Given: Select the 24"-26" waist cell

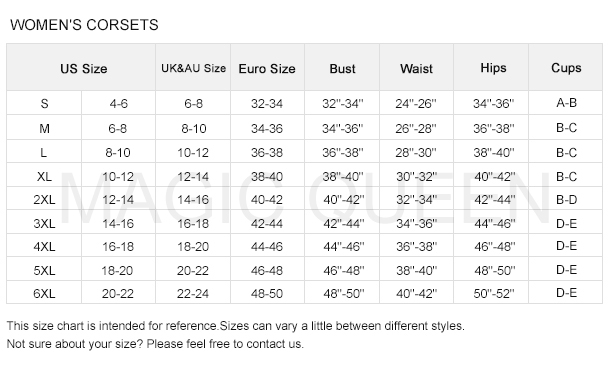Looking at the screenshot, I should (x=416, y=103).
